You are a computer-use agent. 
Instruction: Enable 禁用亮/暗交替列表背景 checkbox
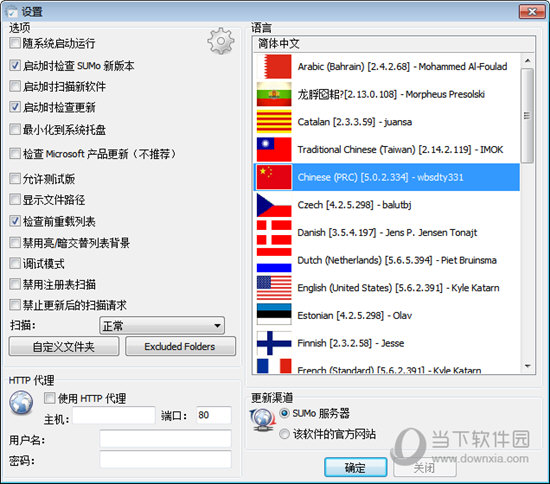(15, 242)
